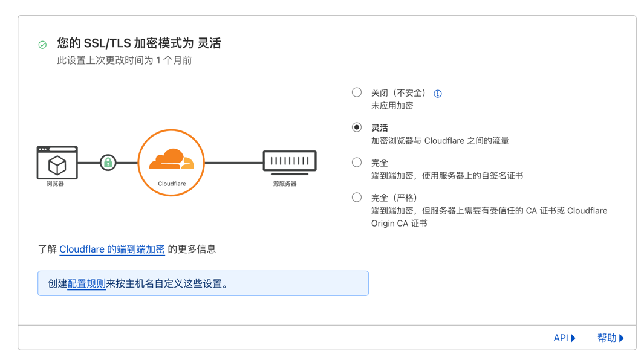Click the 源服务器 server icon
Viewport: 644px width, 354px height.
pyautogui.click(x=290, y=161)
